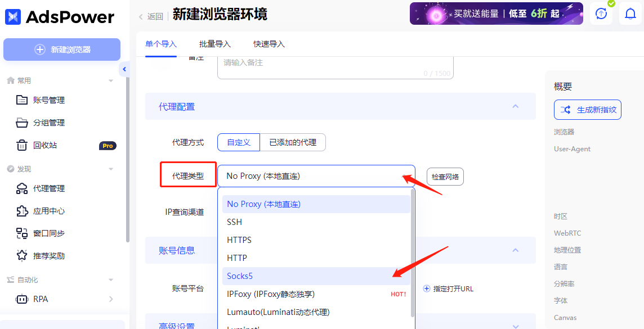
Task: Expand the 高级设置 section chevron
Action: tap(516, 326)
